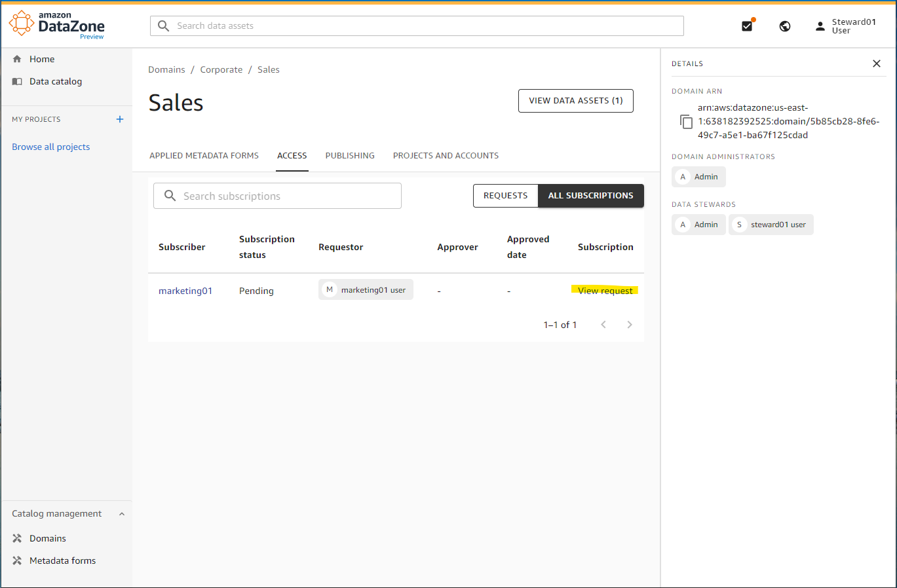Show the Requests view
Viewport: 897px width, 588px height.
pos(506,196)
